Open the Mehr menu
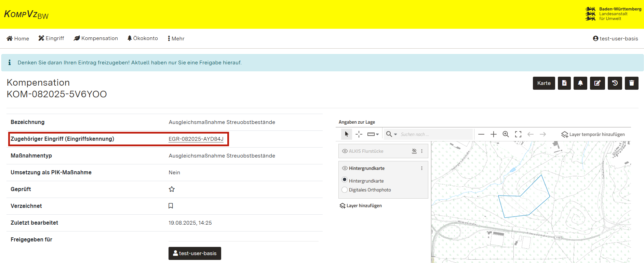The image size is (644, 263). tap(176, 39)
